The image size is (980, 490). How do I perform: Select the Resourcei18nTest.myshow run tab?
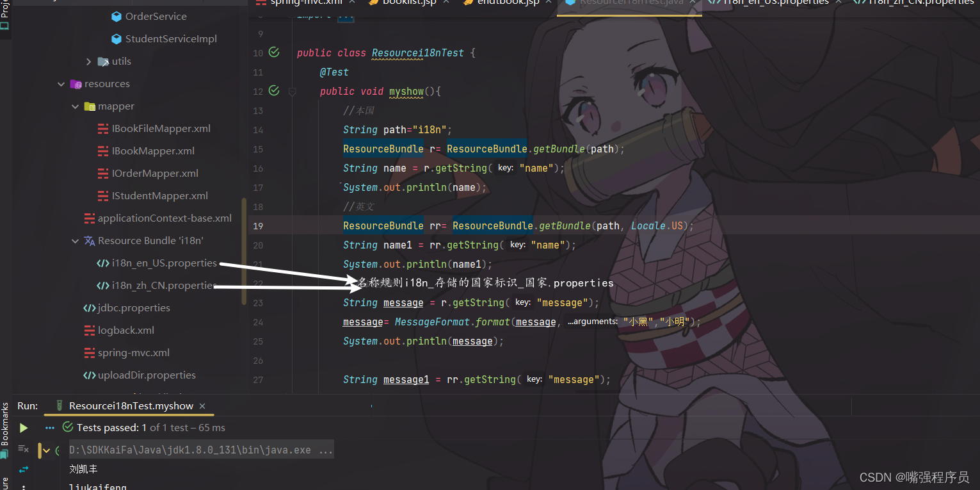point(131,406)
